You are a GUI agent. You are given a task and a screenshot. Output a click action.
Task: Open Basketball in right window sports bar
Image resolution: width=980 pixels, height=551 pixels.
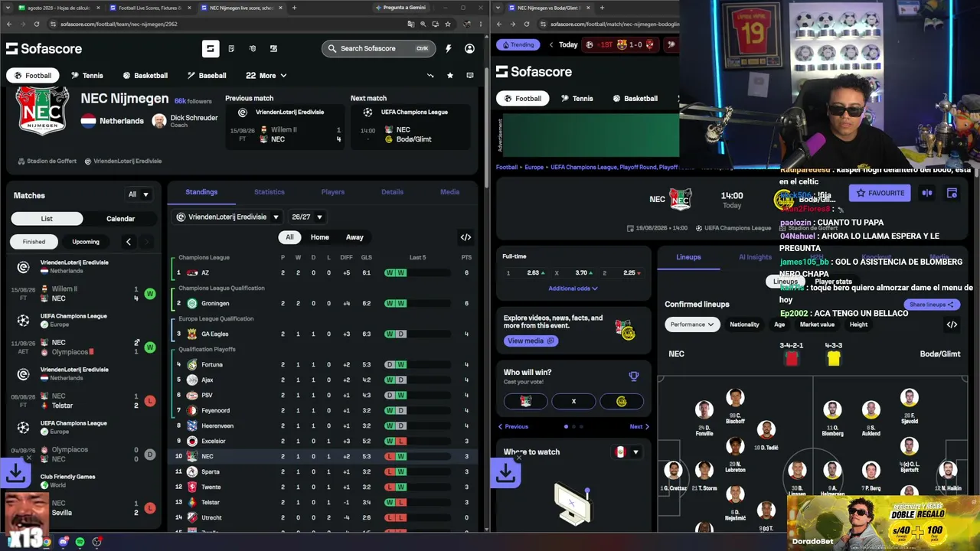point(635,99)
